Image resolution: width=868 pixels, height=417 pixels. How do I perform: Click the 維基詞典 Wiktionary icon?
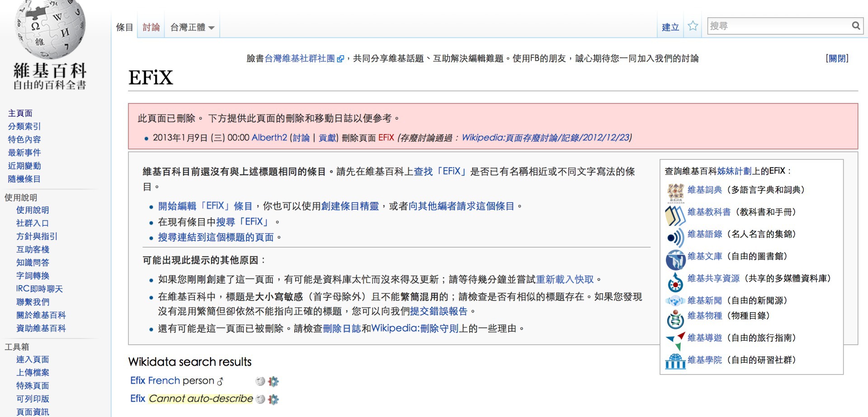(x=675, y=193)
